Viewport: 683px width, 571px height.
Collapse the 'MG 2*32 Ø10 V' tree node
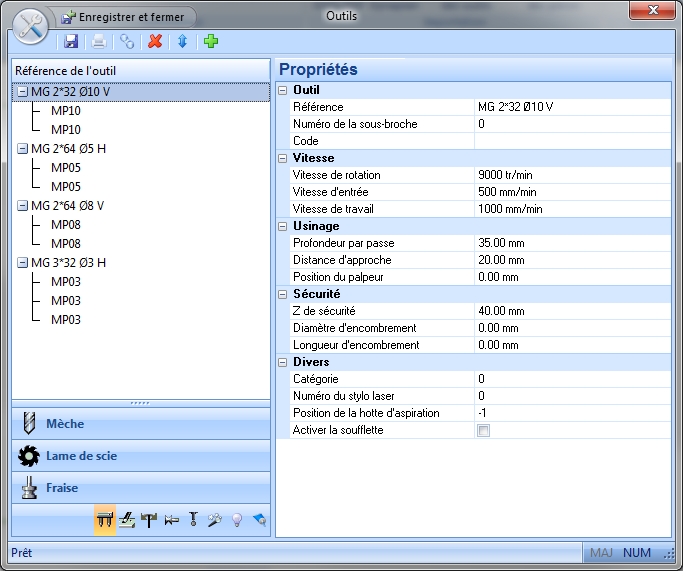(22, 92)
